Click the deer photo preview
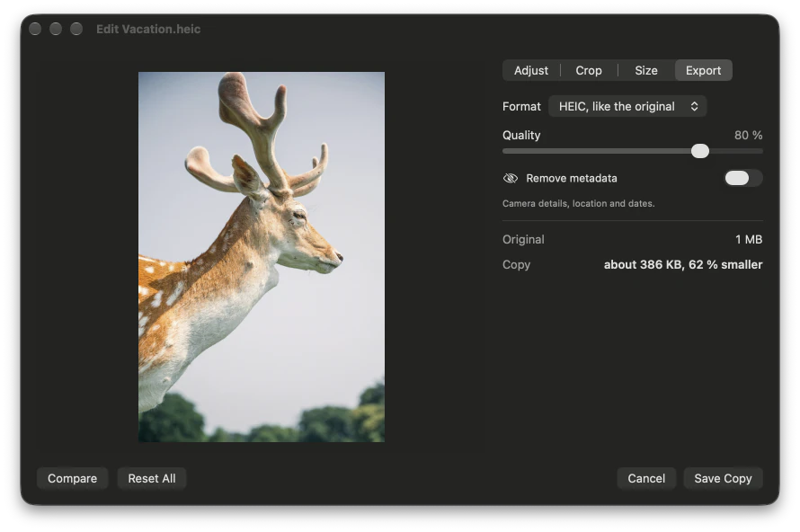This screenshot has width=800, height=532. pyautogui.click(x=262, y=256)
